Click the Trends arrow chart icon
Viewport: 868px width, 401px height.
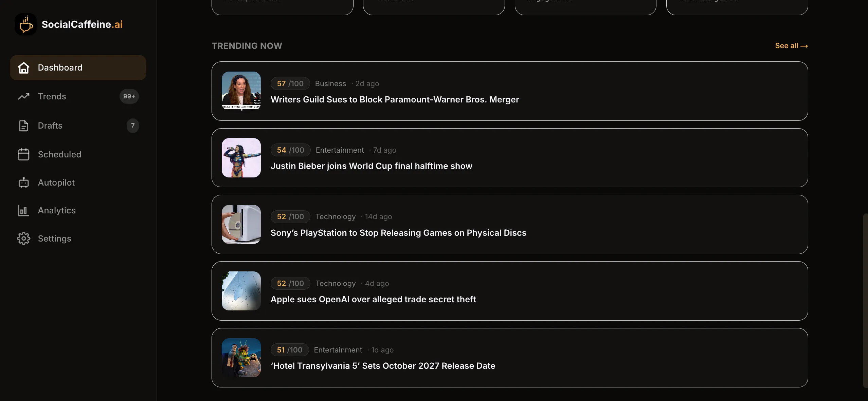point(23,96)
